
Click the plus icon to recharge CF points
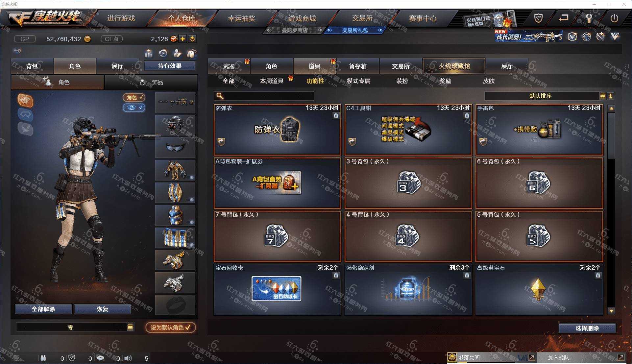[182, 39]
